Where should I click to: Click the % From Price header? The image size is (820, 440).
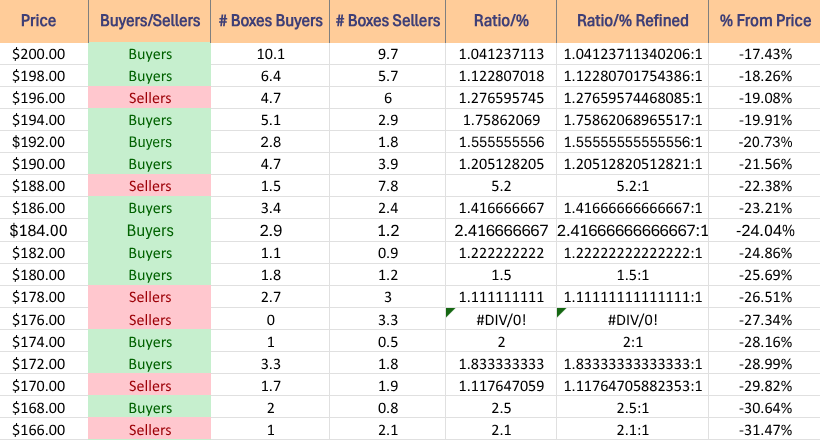pyautogui.click(x=764, y=21)
